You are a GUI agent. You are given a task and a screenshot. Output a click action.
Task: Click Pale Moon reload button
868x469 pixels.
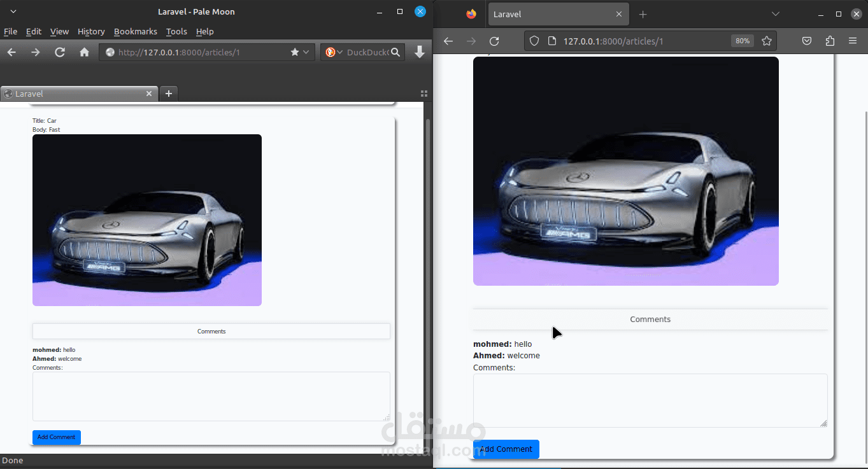[60, 52]
